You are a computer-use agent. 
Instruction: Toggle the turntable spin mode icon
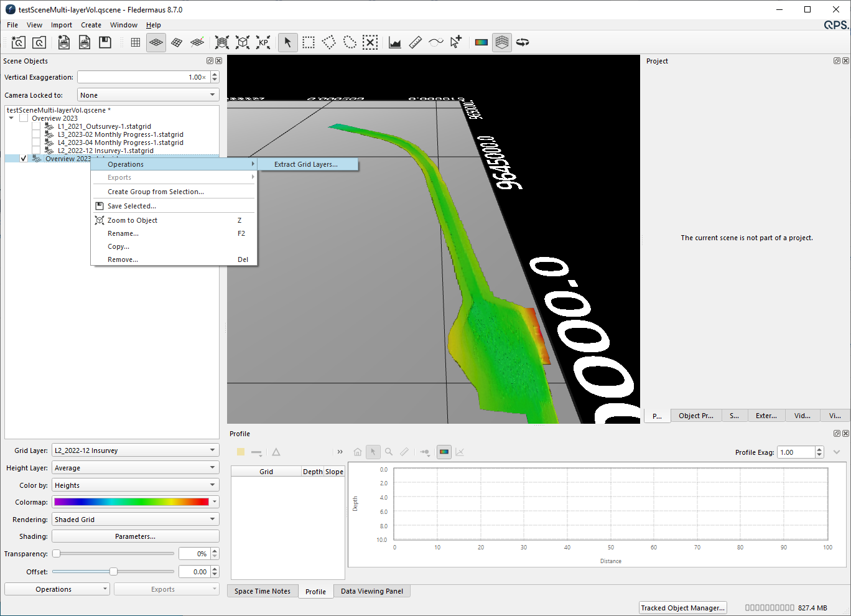[522, 42]
